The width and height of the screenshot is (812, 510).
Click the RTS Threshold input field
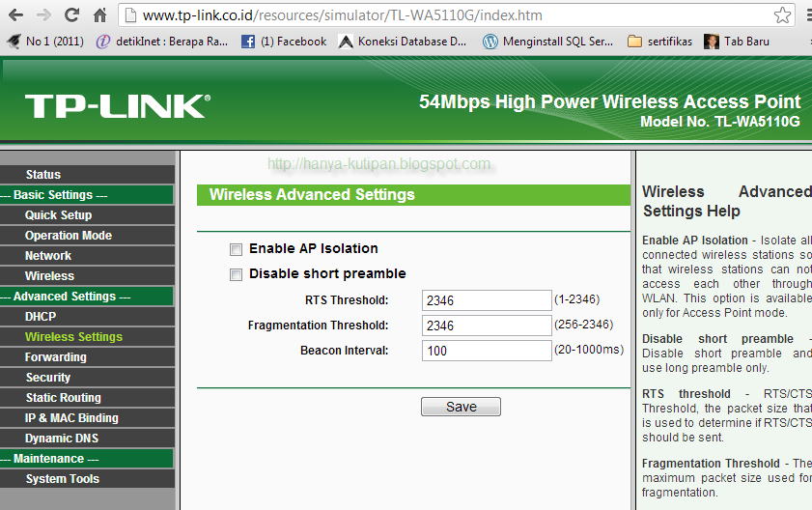[487, 300]
